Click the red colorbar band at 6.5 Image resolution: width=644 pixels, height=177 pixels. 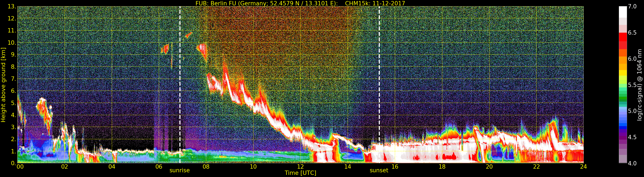pyautogui.click(x=623, y=37)
